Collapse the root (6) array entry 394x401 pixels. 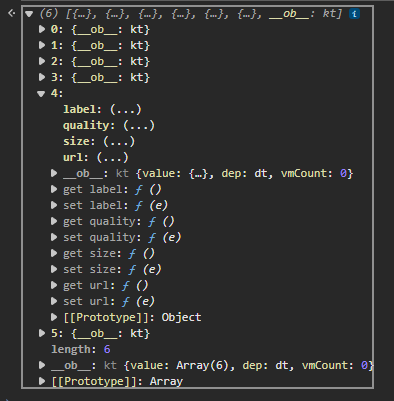29,14
